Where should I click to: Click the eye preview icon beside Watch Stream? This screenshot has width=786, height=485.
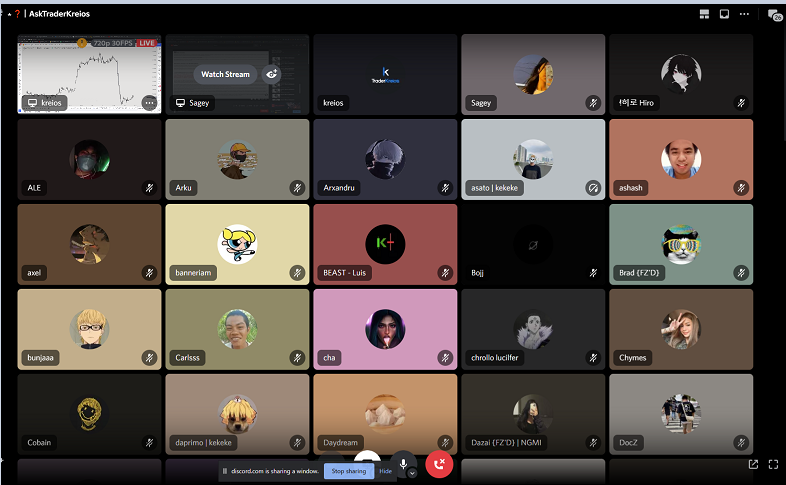tap(271, 74)
